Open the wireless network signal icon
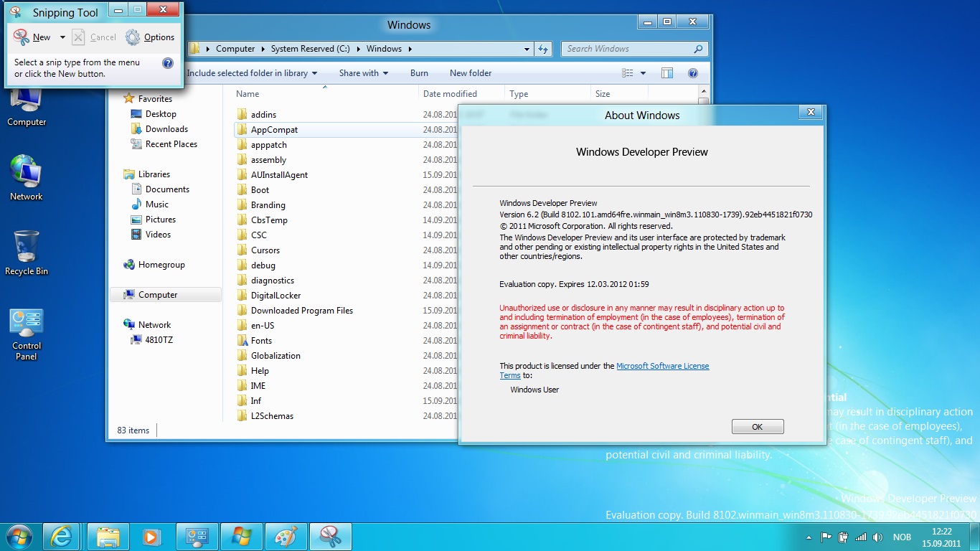Screen dimensions: 980x551 click(x=861, y=537)
